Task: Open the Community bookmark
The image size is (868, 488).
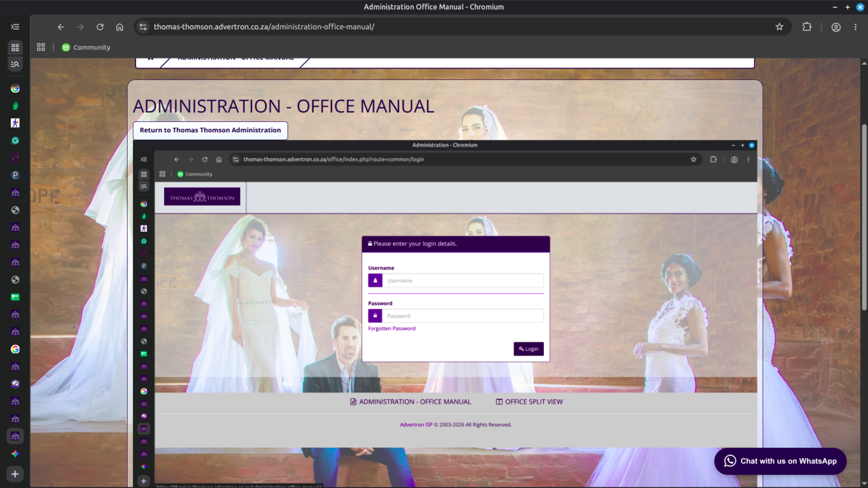Action: tap(86, 47)
